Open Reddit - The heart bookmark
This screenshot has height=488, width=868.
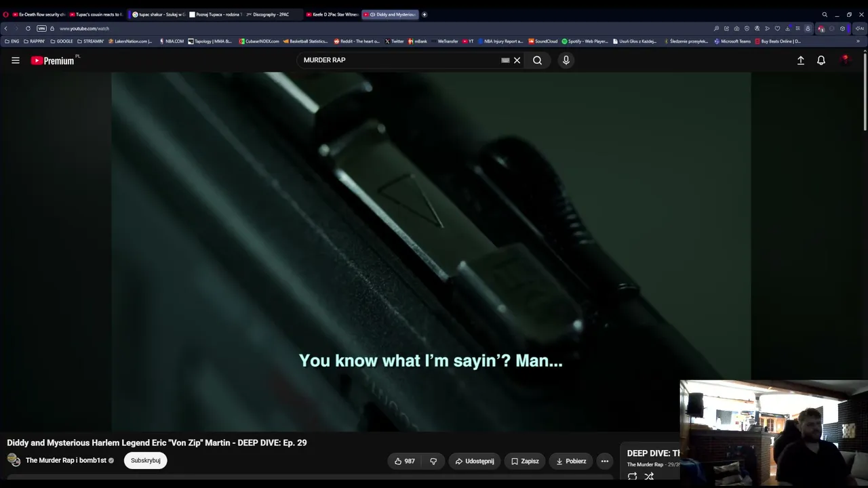click(357, 41)
